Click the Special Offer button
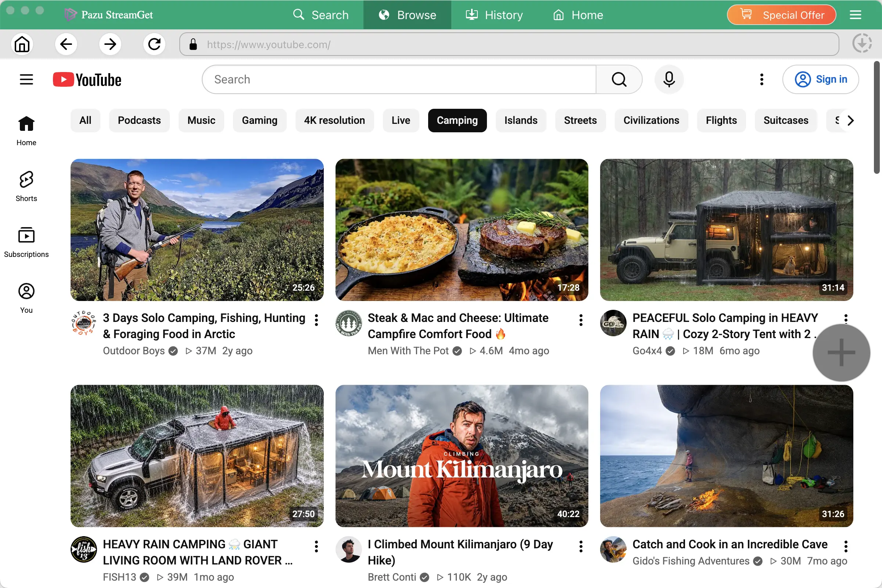The height and width of the screenshot is (588, 882). pyautogui.click(x=782, y=15)
